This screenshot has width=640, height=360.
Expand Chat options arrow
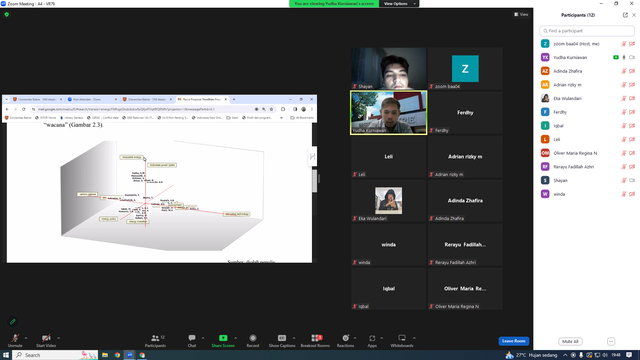pyautogui.click(x=203, y=338)
